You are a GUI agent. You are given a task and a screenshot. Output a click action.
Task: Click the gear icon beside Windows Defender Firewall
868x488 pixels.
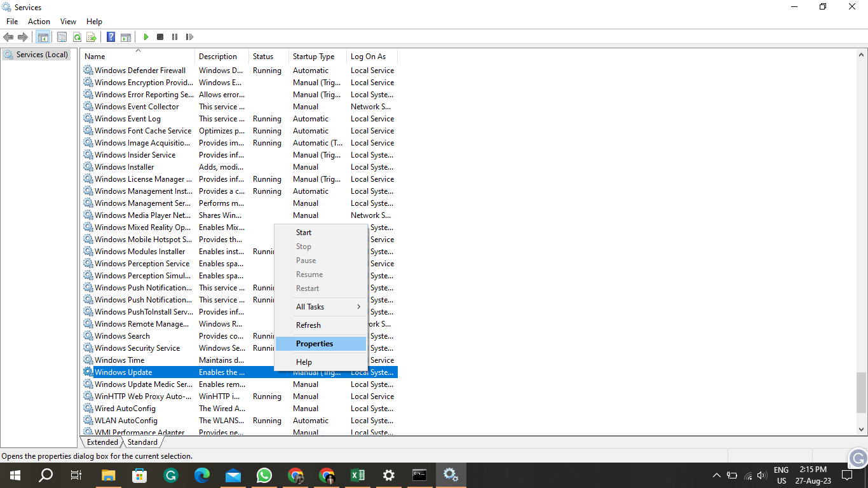coord(88,70)
